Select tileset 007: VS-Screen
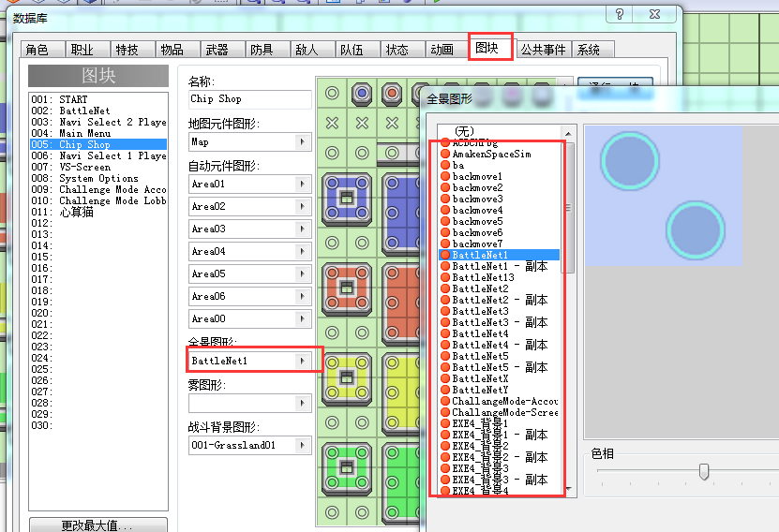Image resolution: width=779 pixels, height=532 pixels. [x=98, y=167]
